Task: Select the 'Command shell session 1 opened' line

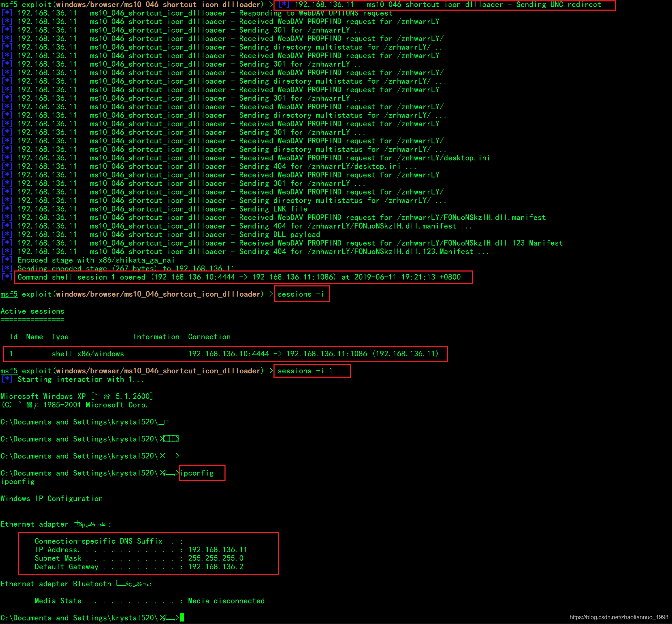Action: [x=239, y=277]
